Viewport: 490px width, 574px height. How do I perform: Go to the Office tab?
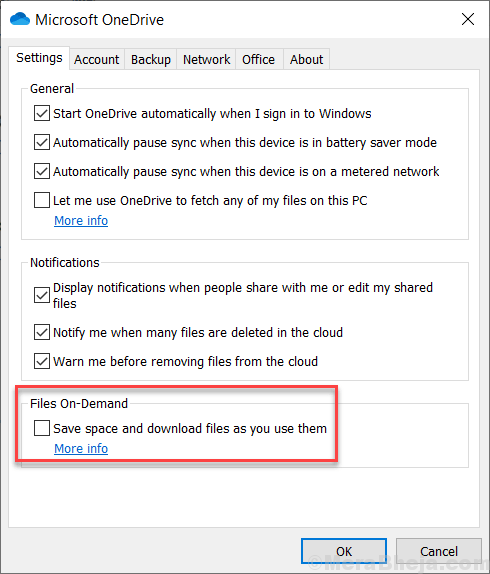tap(258, 59)
